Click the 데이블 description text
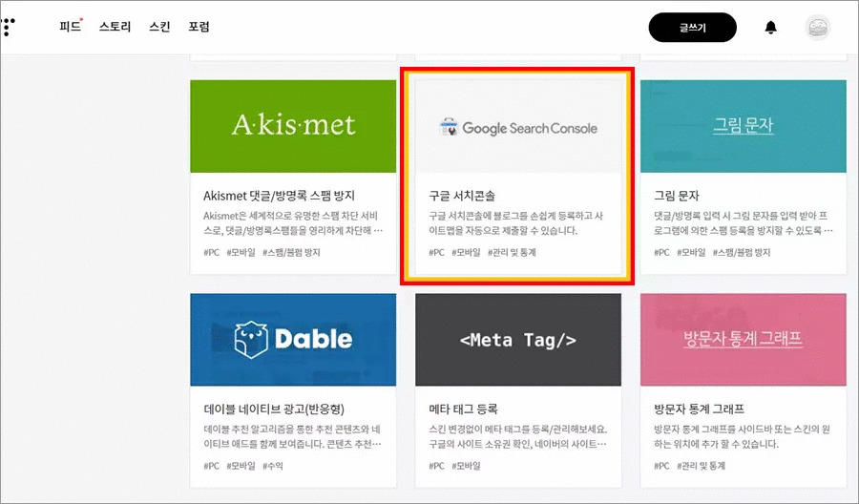This screenshot has width=859, height=504. tap(293, 436)
